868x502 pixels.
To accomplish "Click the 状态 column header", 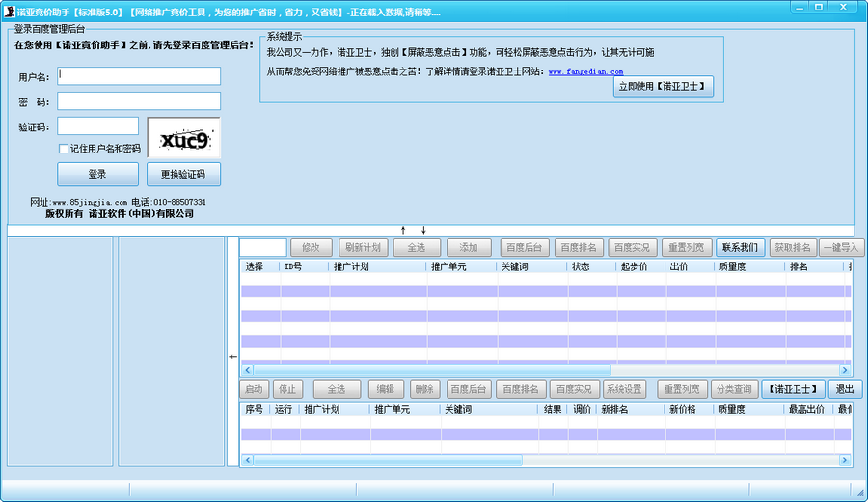I will pos(592,266).
